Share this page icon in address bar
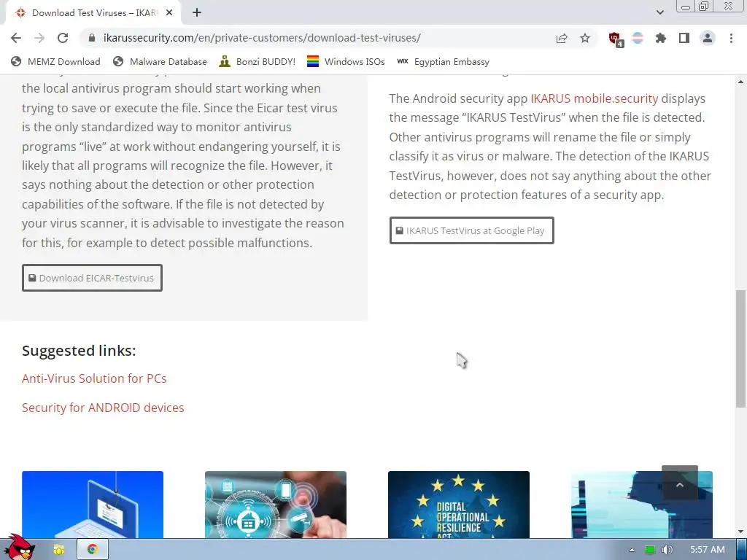 (562, 38)
